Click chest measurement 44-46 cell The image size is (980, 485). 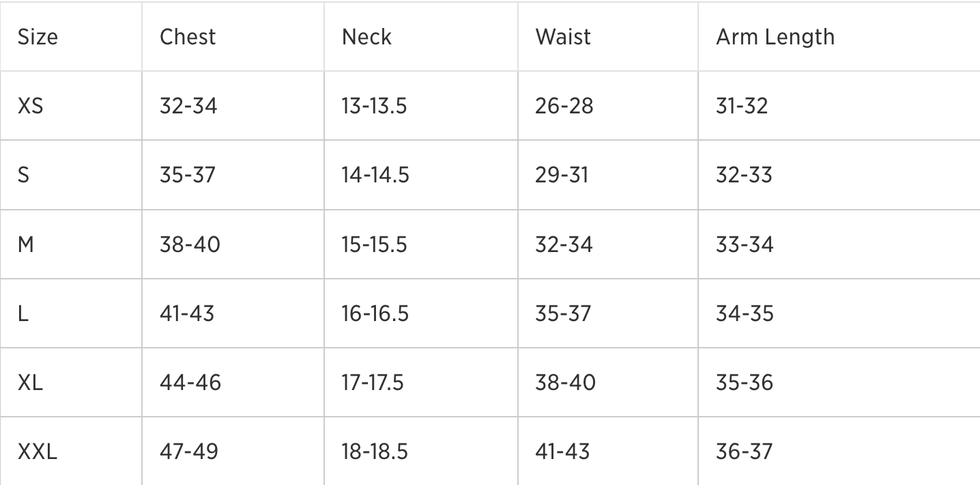[190, 383]
